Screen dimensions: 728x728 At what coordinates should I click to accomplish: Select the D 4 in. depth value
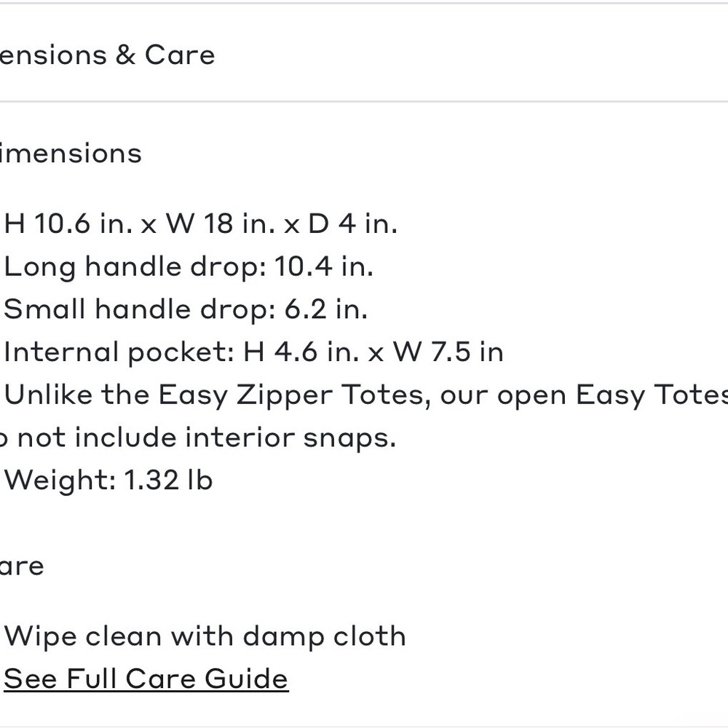(353, 223)
